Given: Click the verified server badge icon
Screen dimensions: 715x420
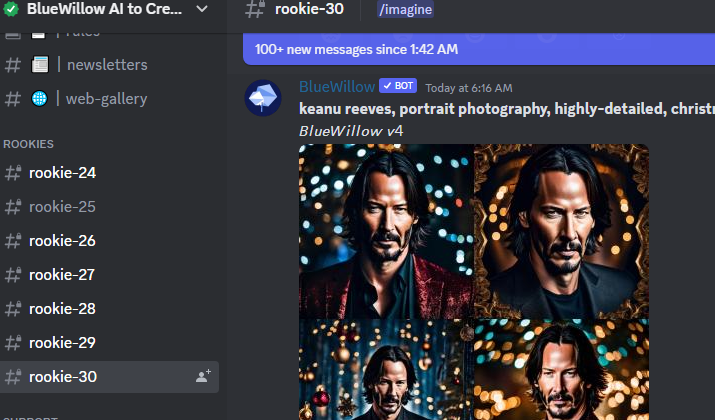Looking at the screenshot, I should [10, 9].
